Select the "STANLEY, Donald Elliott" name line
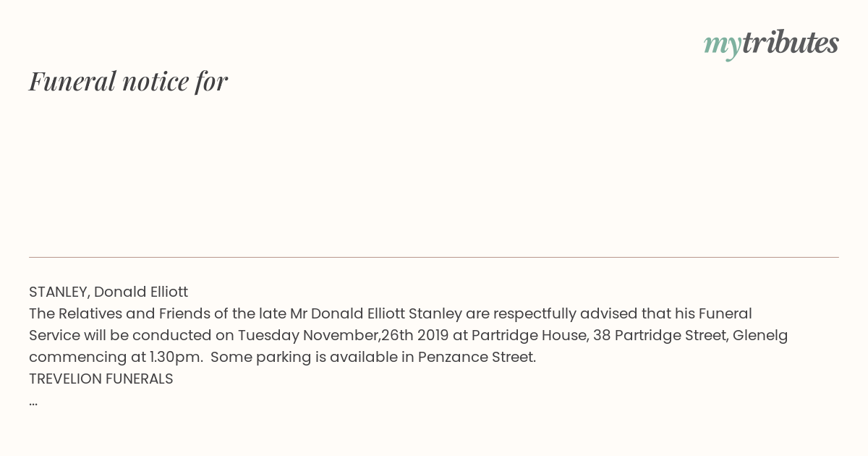 [x=109, y=292]
